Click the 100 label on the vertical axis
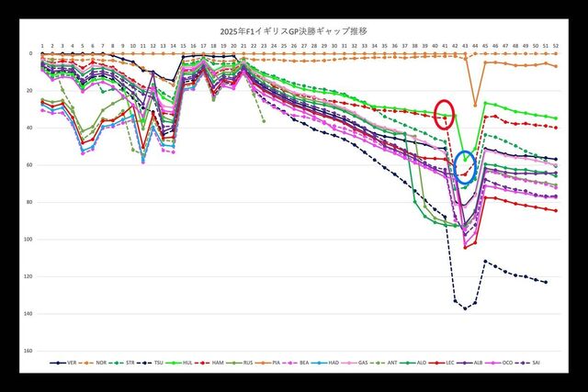Image resolution: width=588 pixels, height=392 pixels. pyautogui.click(x=28, y=239)
